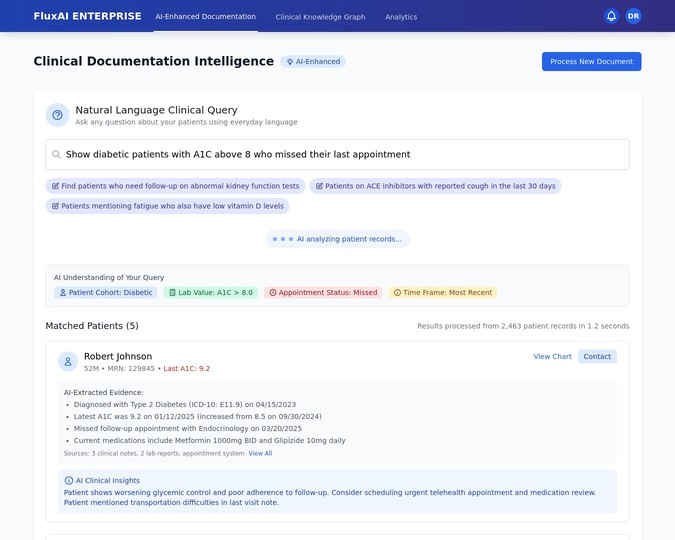Click person icon in Patient Cohort tag
This screenshot has width=675, height=540.
tap(63, 292)
